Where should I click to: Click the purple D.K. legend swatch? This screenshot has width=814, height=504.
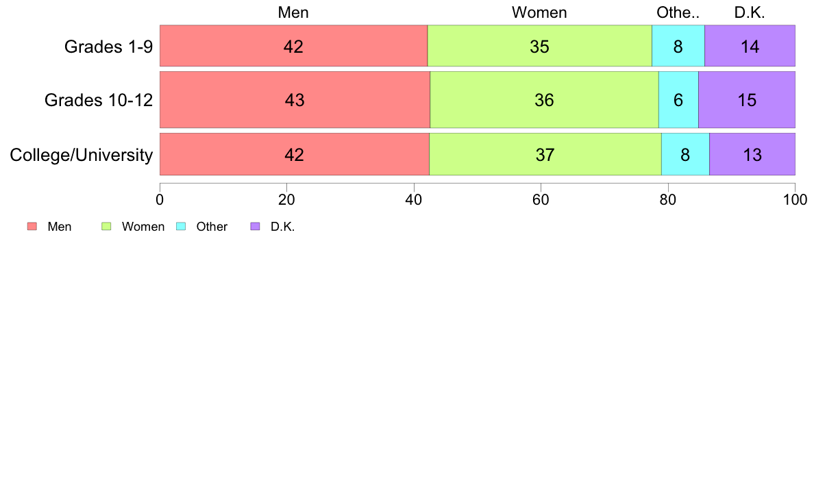click(x=256, y=226)
